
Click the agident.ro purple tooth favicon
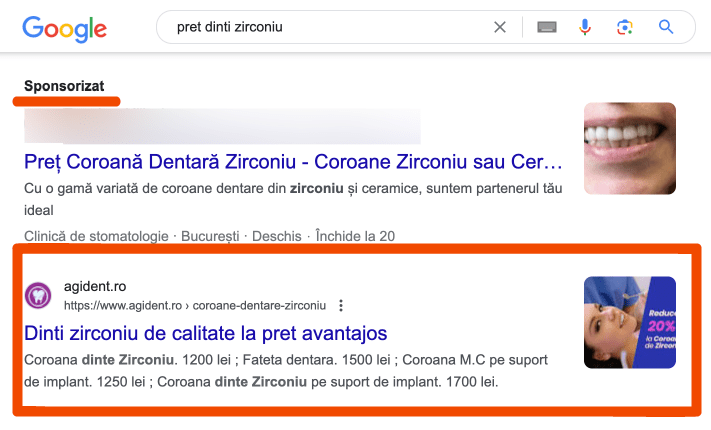tap(38, 295)
